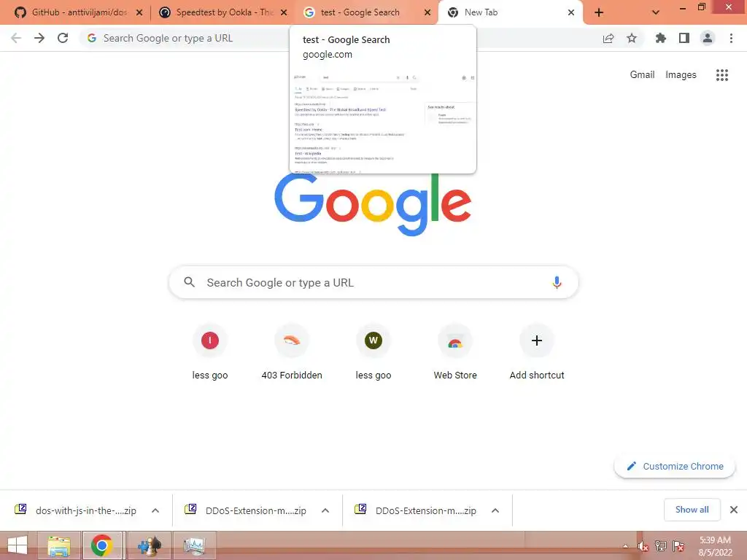Close the New Tab tab
747x560 pixels.
[571, 13]
